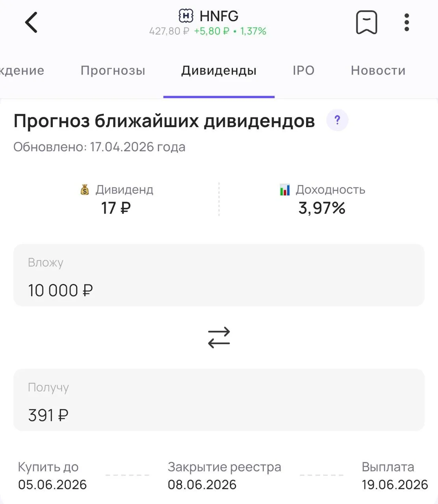Tap the Купить до date 05.06.2026
This screenshot has height=504, width=438.
click(52, 485)
